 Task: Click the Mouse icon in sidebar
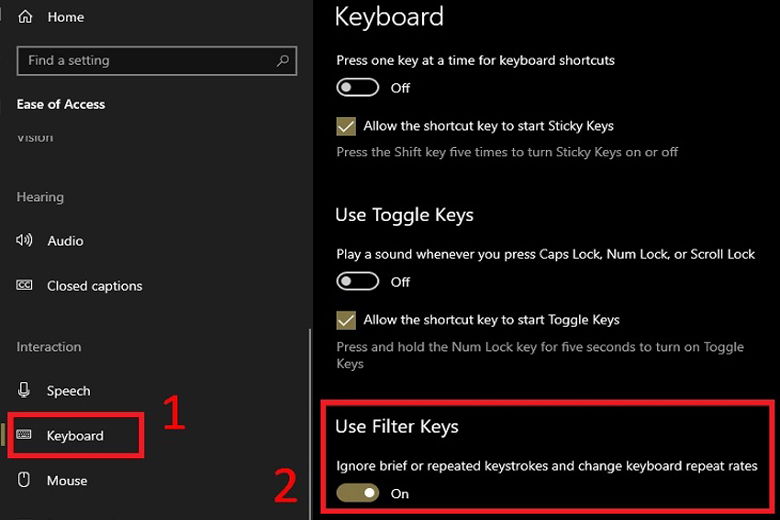point(25,481)
